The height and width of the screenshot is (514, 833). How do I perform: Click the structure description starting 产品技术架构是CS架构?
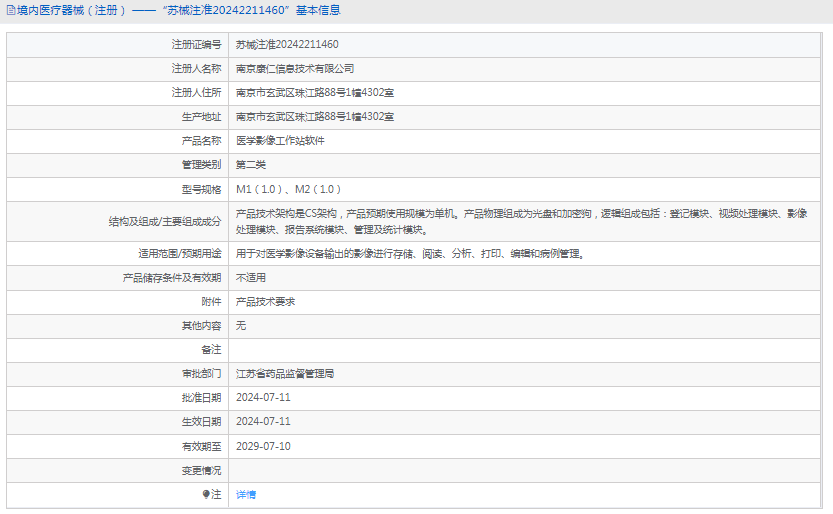tap(522, 221)
